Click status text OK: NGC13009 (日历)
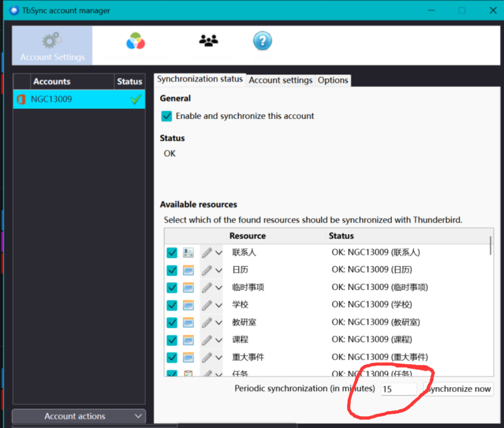 [x=372, y=269]
